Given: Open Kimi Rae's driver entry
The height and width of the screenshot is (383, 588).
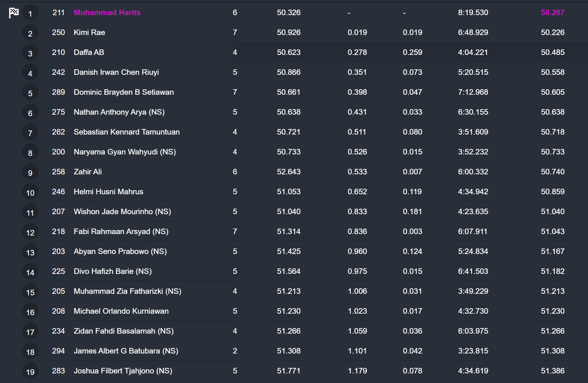Looking at the screenshot, I should coord(89,32).
